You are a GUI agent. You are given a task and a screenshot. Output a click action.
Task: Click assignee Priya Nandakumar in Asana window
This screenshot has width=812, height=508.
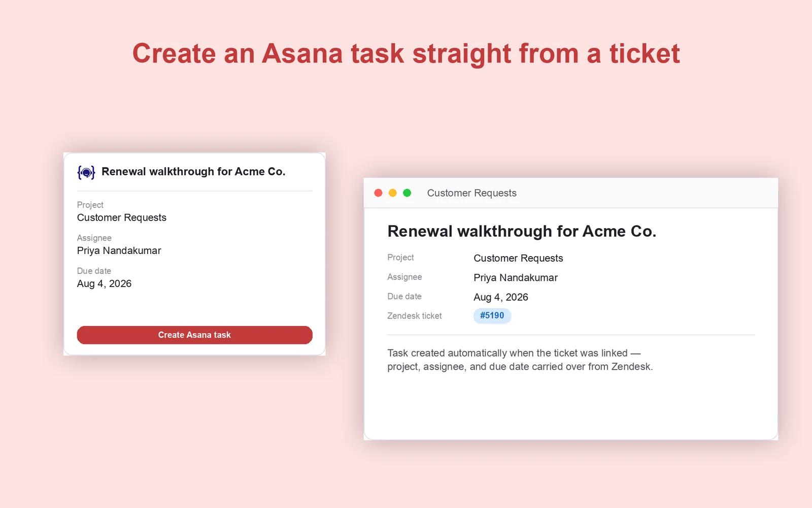516,277
